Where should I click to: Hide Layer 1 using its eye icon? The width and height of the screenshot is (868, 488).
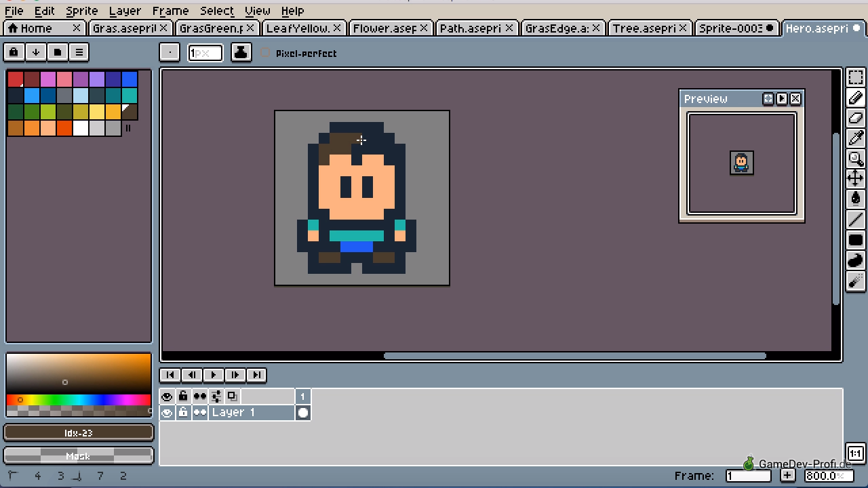pyautogui.click(x=167, y=412)
